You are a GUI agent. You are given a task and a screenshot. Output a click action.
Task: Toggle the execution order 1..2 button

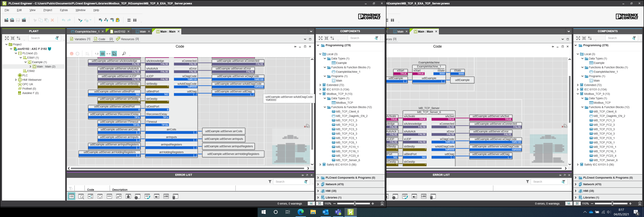(x=97, y=54)
